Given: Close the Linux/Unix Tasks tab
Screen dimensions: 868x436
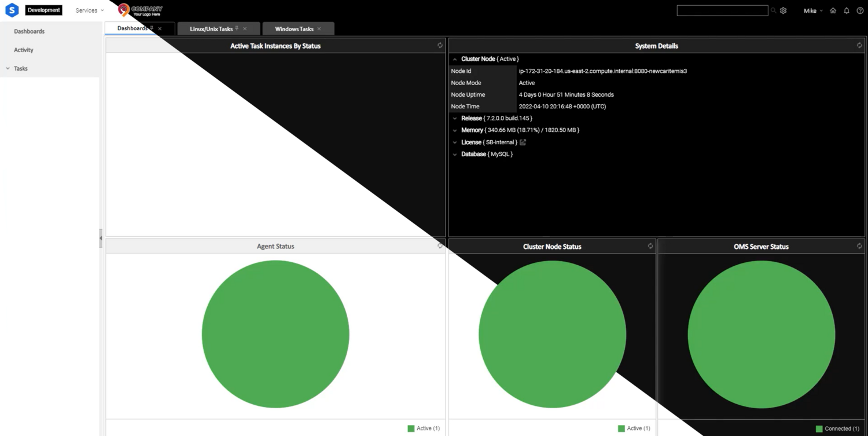Looking at the screenshot, I should (245, 28).
